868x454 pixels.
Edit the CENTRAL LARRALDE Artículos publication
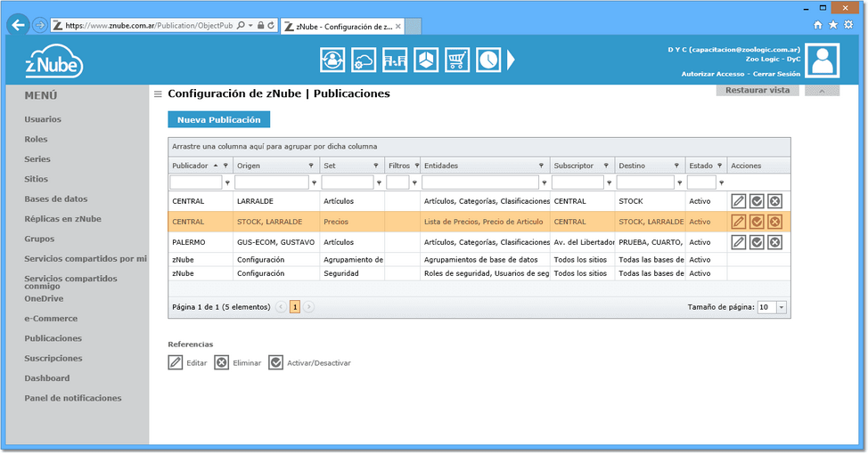pyautogui.click(x=739, y=201)
